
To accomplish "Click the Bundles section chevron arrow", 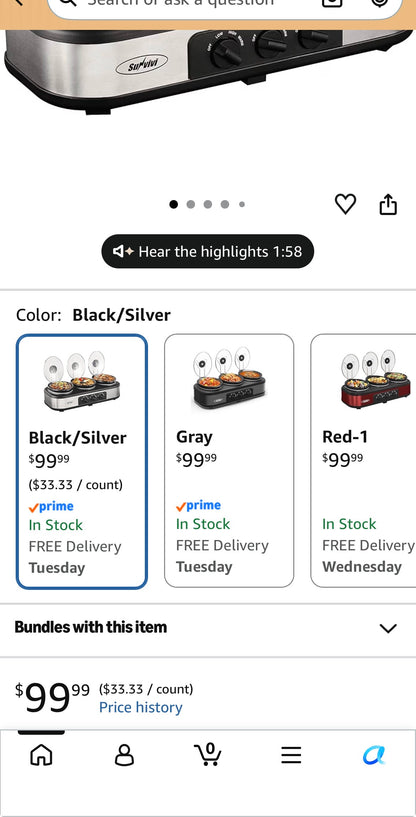I will tap(388, 628).
